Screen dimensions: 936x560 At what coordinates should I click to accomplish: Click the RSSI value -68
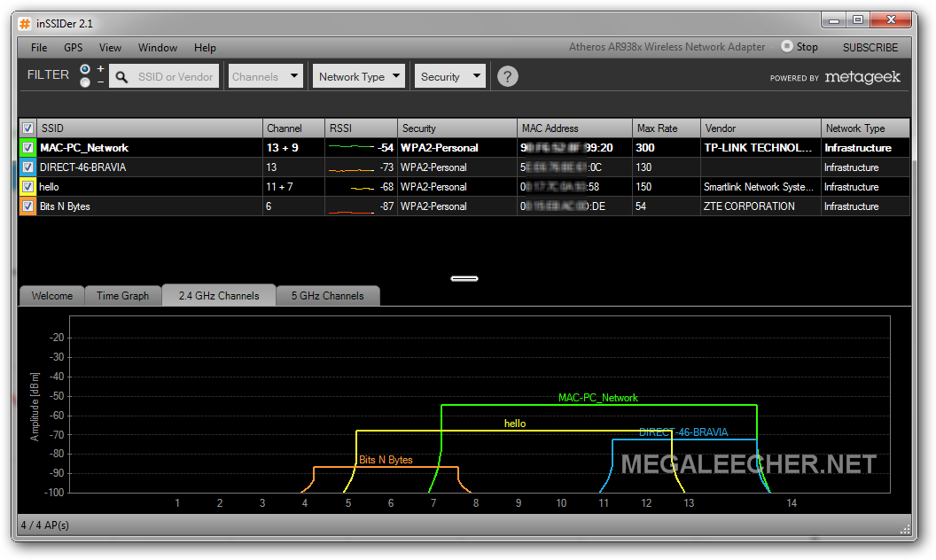(x=386, y=187)
